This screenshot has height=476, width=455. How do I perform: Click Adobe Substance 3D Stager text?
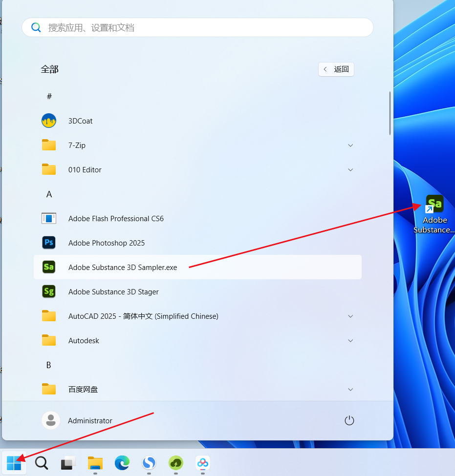113,292
